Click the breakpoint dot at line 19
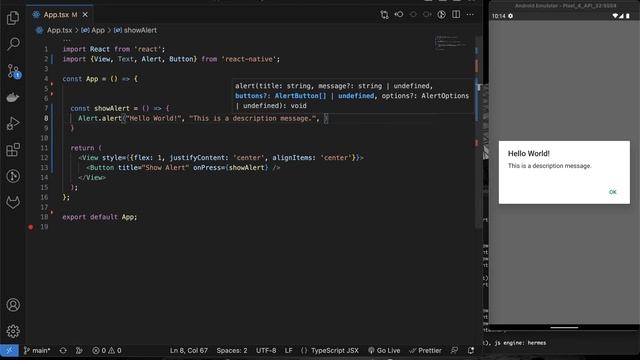The height and width of the screenshot is (360, 640). click(31, 227)
